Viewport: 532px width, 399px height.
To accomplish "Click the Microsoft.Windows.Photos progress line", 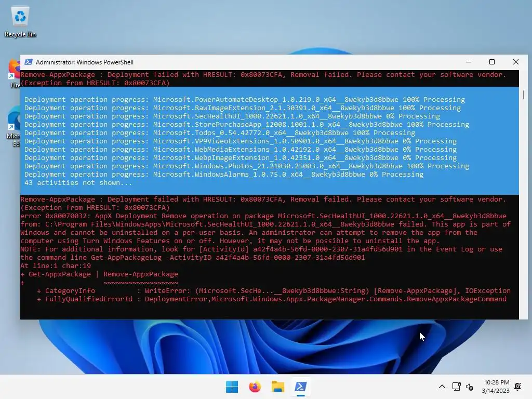I will tap(247, 166).
